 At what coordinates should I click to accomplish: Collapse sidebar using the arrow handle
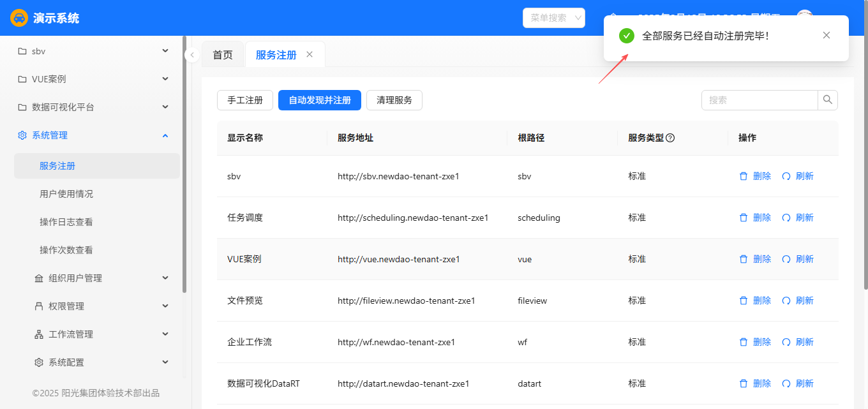192,56
